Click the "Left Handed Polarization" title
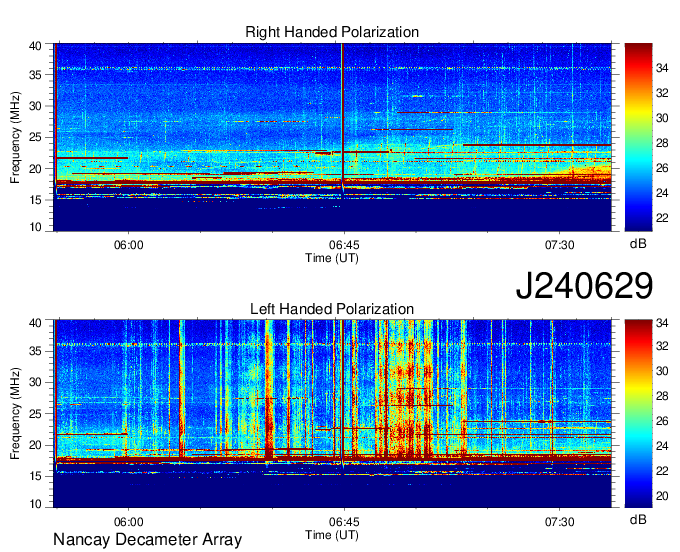This screenshot has height=552, width=680. [332, 309]
